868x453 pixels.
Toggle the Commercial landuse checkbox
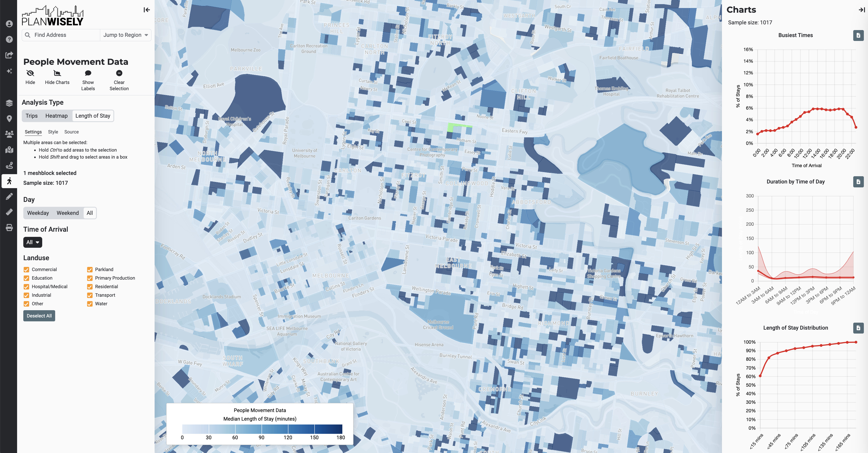click(x=26, y=269)
